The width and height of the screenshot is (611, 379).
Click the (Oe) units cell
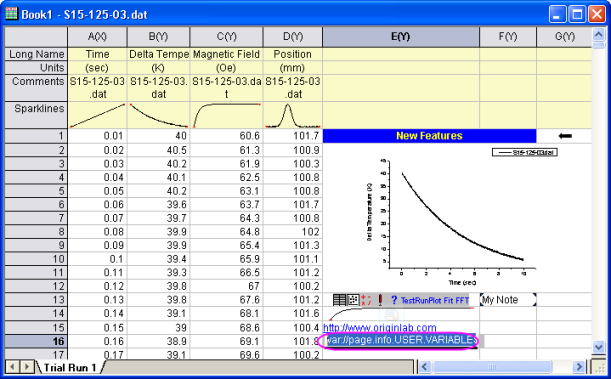(x=226, y=68)
